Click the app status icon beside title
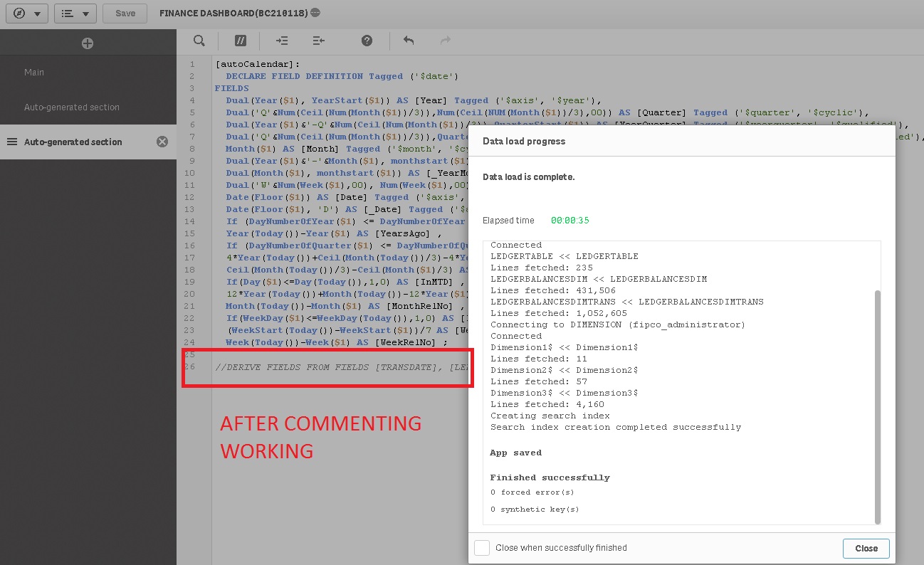This screenshot has width=924, height=565. (x=315, y=13)
